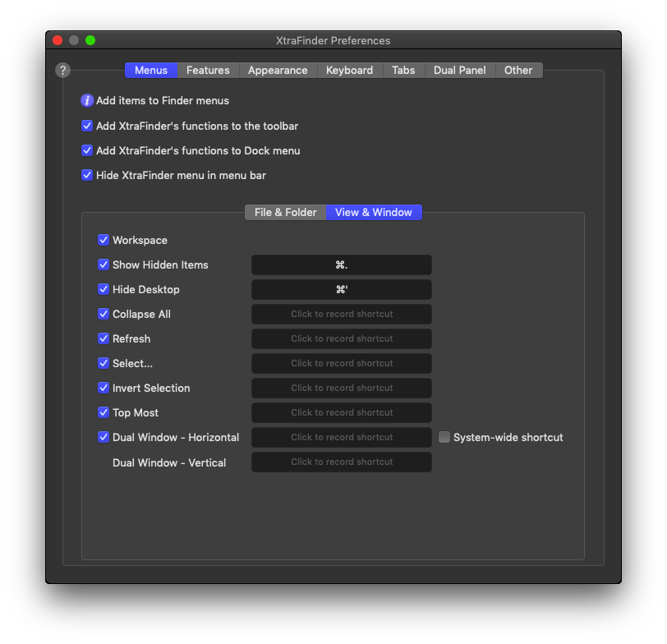The width and height of the screenshot is (667, 644).
Task: Uncheck Add functions to Dock menu
Action: point(87,151)
